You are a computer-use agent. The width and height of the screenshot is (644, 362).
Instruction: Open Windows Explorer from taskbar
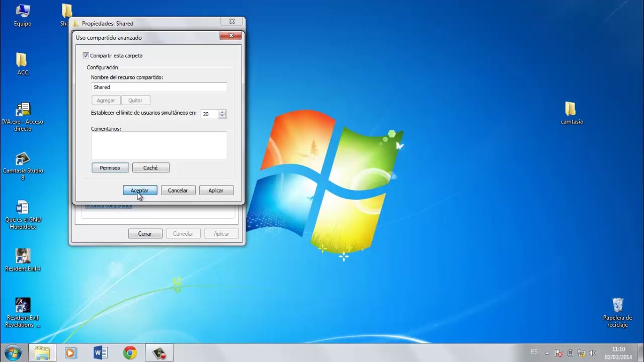[x=42, y=352]
